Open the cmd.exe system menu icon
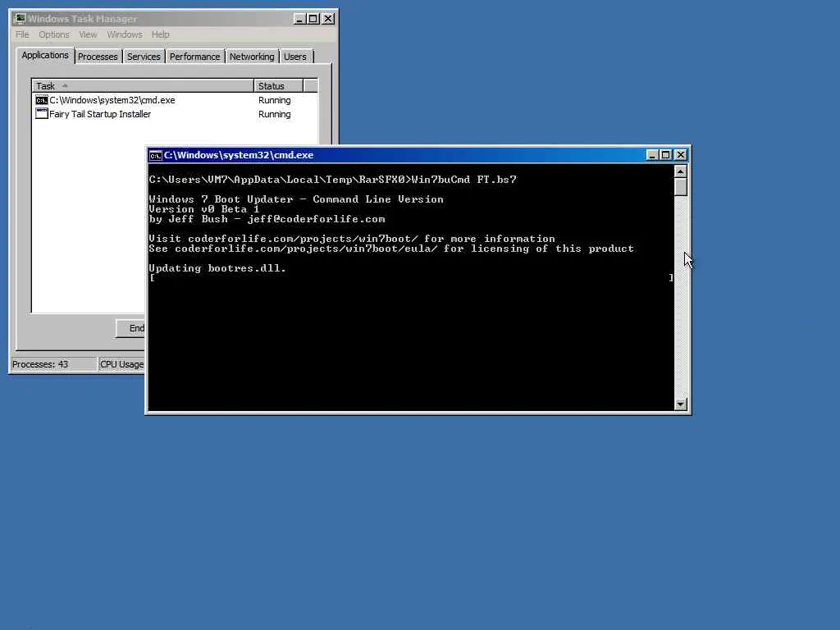The height and width of the screenshot is (630, 840). (155, 155)
